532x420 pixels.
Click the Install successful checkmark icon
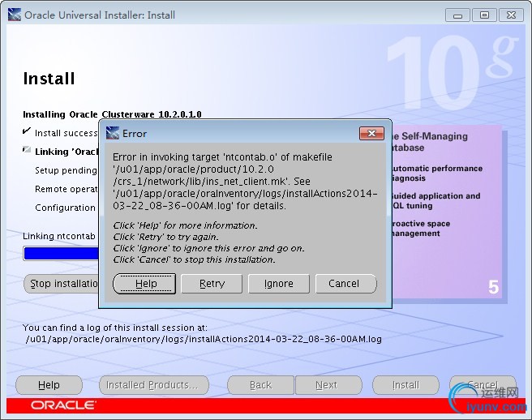(27, 131)
